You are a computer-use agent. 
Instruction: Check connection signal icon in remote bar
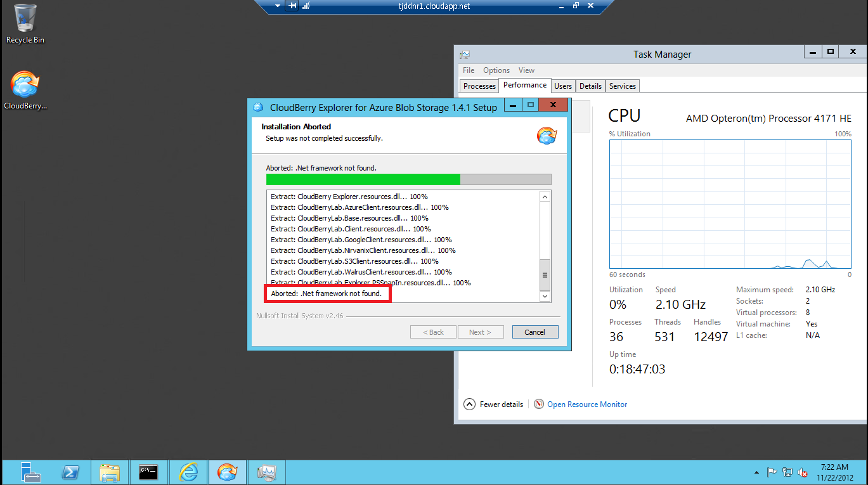pos(306,6)
